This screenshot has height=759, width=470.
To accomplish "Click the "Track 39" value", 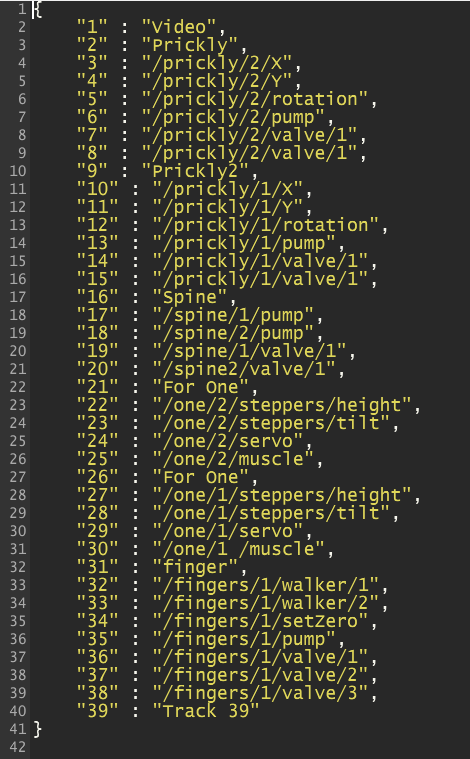I will click(206, 712).
